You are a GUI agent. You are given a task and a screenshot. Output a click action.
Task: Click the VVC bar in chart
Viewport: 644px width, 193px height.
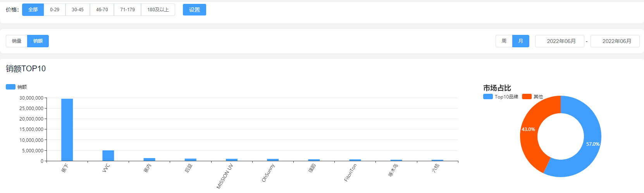pyautogui.click(x=108, y=155)
